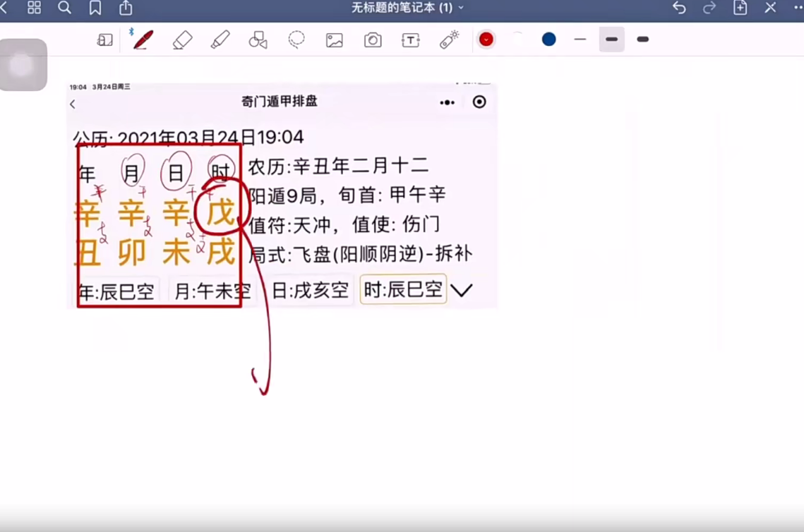Screen dimensions: 804x532
Task: Open the camera to take a photo
Action: (x=373, y=40)
